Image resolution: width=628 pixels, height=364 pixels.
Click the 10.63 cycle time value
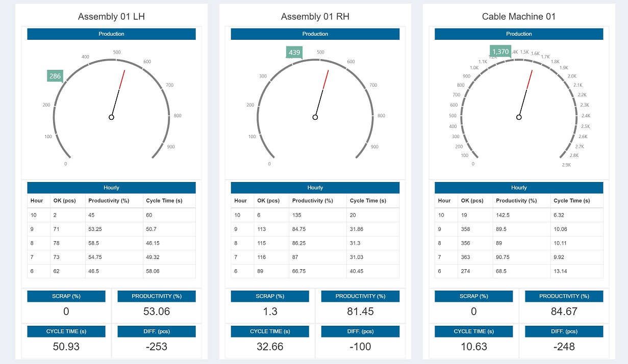(x=473, y=347)
